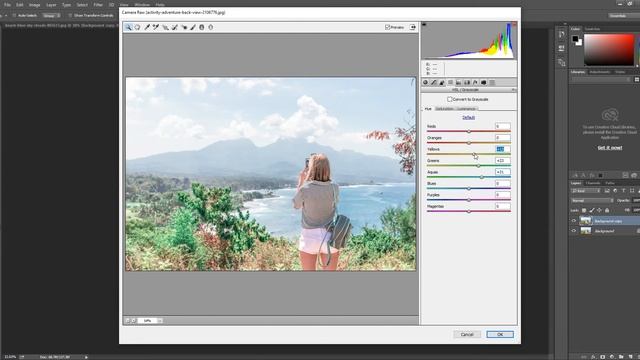Select the Red Eye Removal tool
The image size is (640, 360).
click(x=184, y=27)
